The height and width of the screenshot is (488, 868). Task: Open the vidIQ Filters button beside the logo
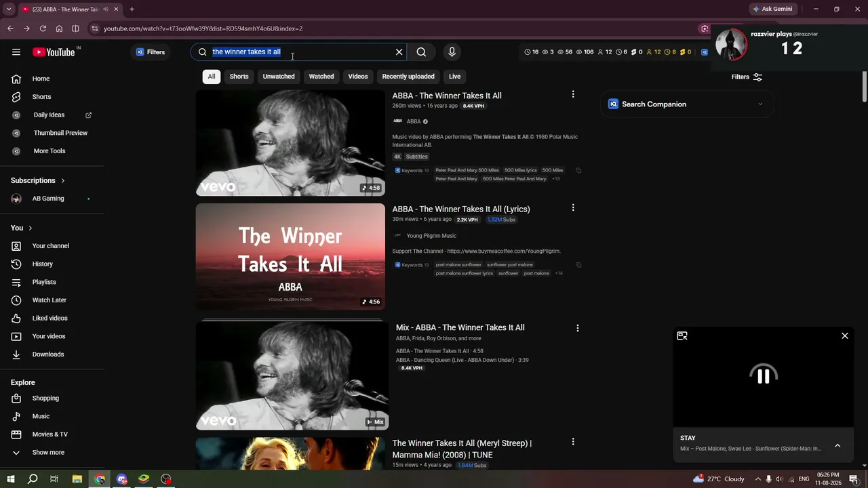coord(151,52)
